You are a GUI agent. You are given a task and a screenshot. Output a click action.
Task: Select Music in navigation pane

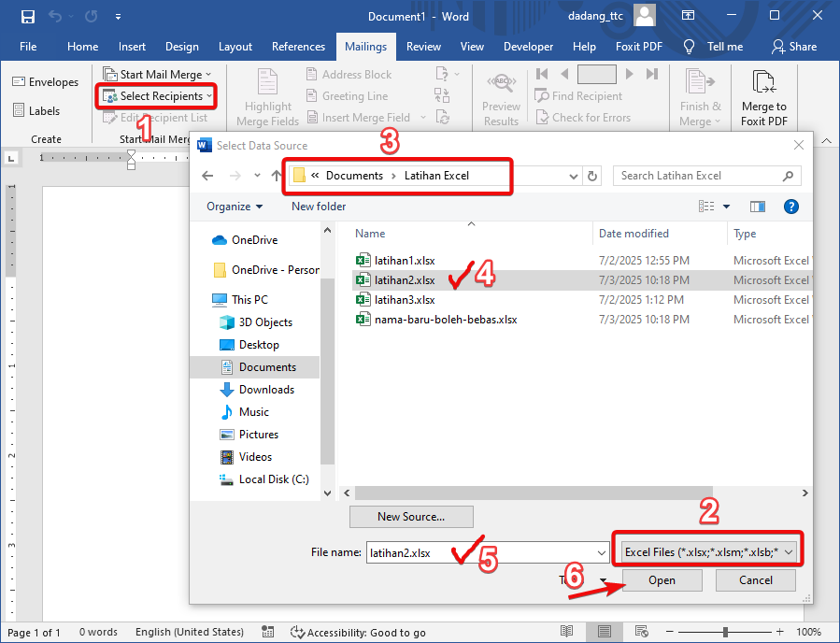pos(245,412)
